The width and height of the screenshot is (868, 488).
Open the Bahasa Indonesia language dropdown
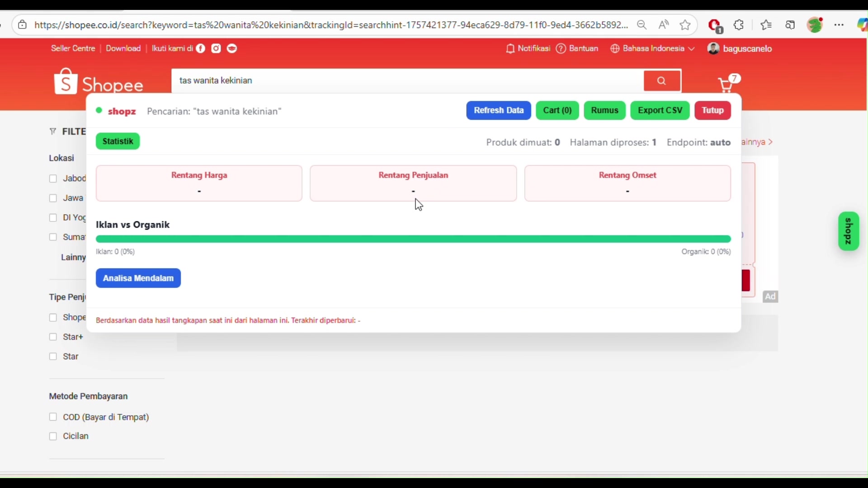click(x=653, y=48)
